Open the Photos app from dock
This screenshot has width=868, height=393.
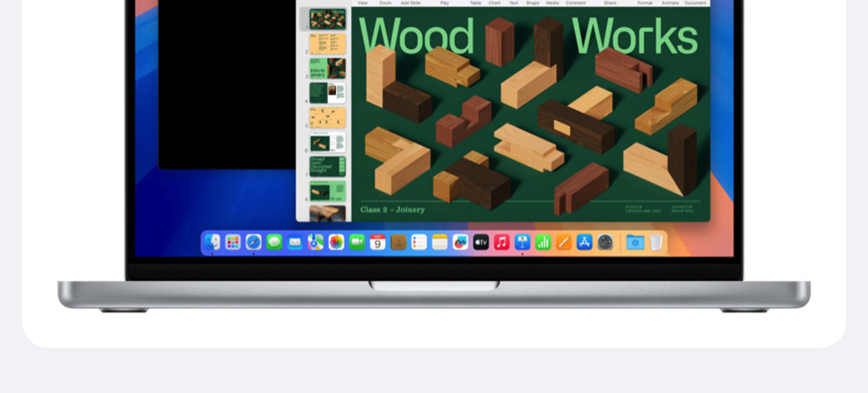[336, 242]
